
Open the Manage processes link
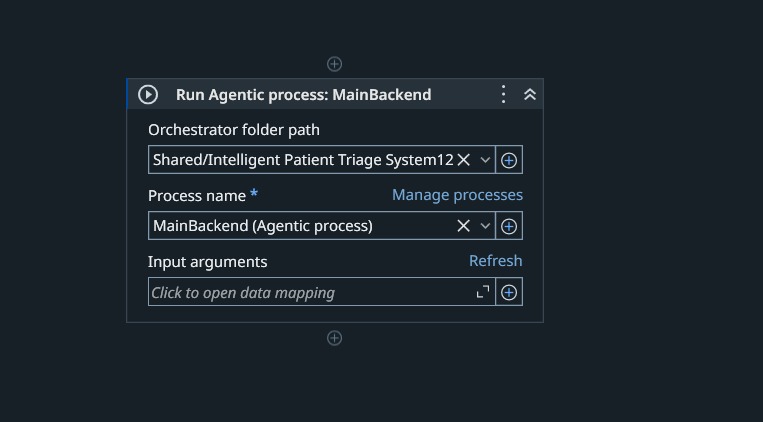click(x=457, y=195)
